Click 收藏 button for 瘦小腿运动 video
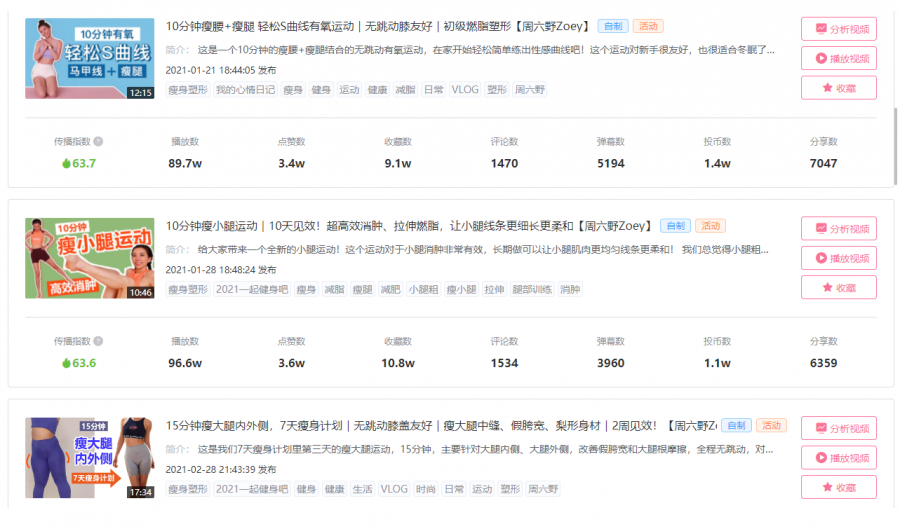Screen dimensions: 900x529 tap(839, 287)
